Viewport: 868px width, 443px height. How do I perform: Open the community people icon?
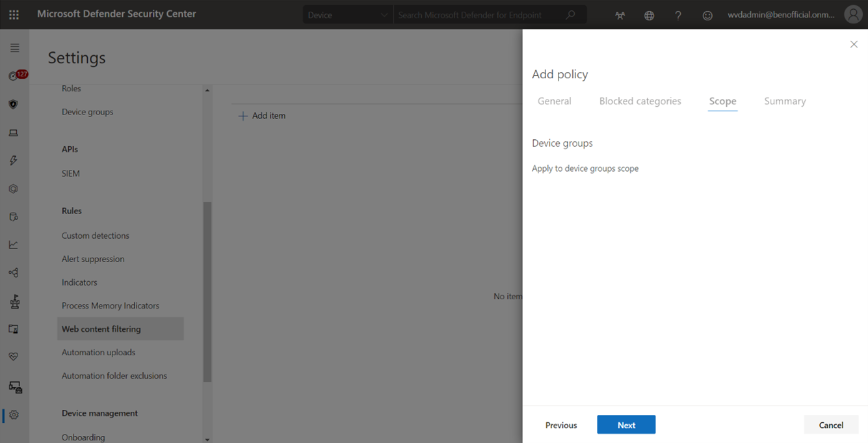click(x=620, y=16)
